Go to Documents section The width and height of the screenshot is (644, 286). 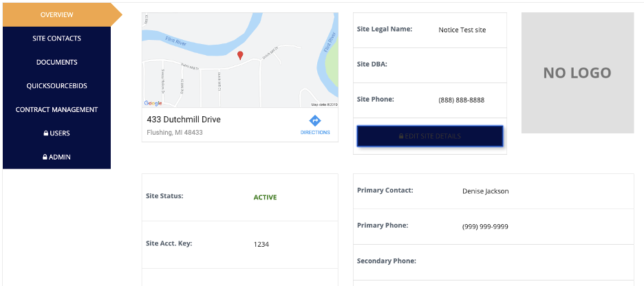tap(56, 62)
